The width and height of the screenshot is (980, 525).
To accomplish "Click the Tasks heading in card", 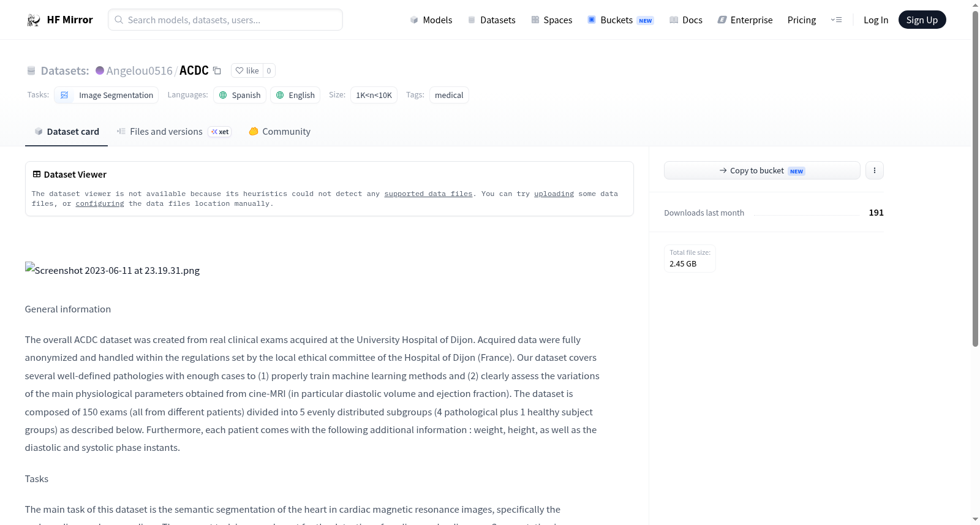I will [37, 478].
